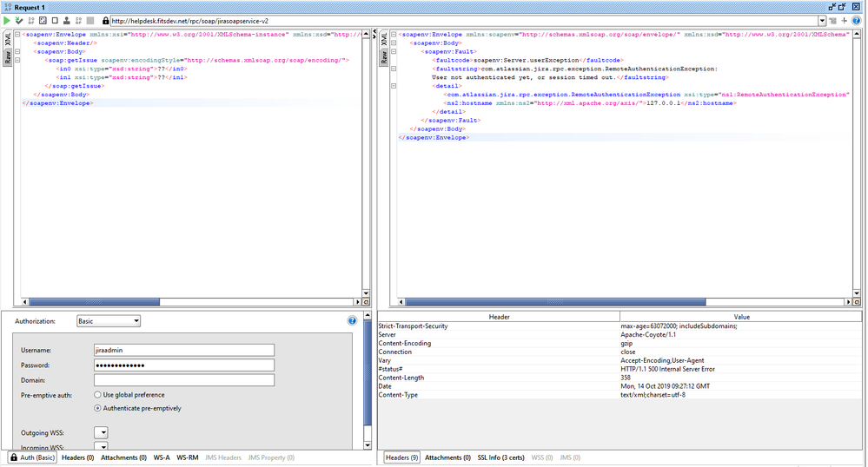Viewport: 868px width, 467px height.
Task: Open the request Attachments (0) tab
Action: tap(123, 457)
